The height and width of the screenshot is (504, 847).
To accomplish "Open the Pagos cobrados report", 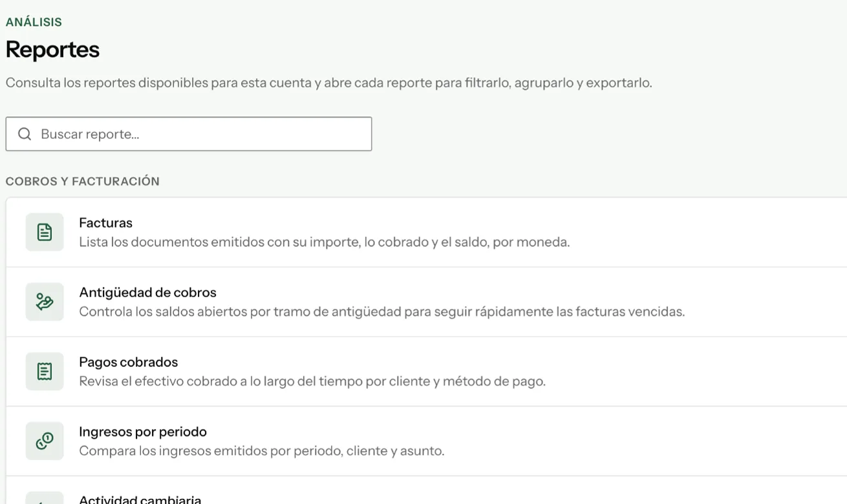I will 427,372.
